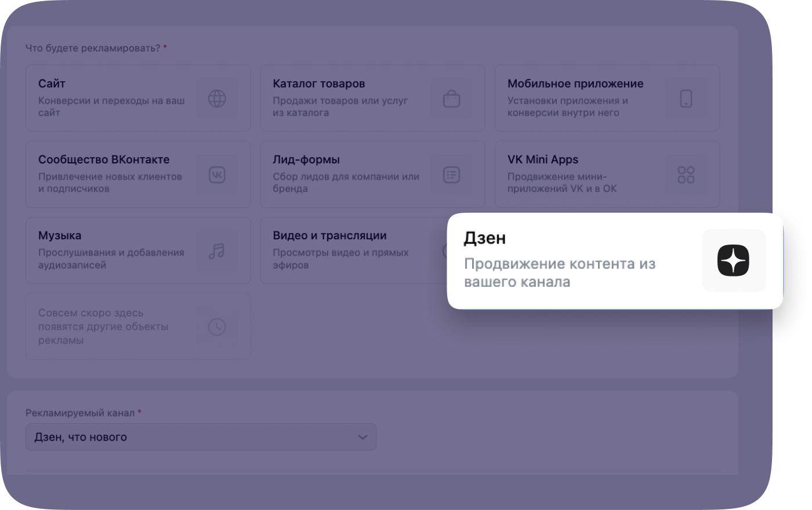Open the Рекламируемый канал dropdown
812x510 pixels.
201,437
